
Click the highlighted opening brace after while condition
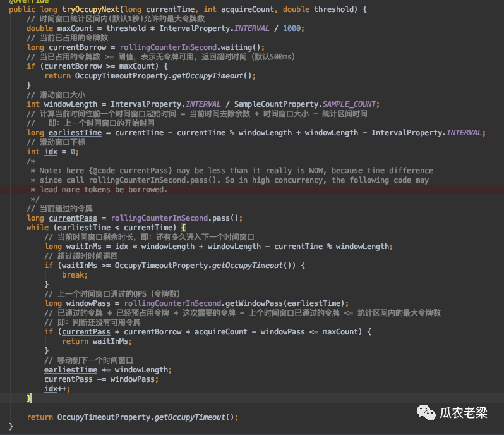tap(183, 228)
